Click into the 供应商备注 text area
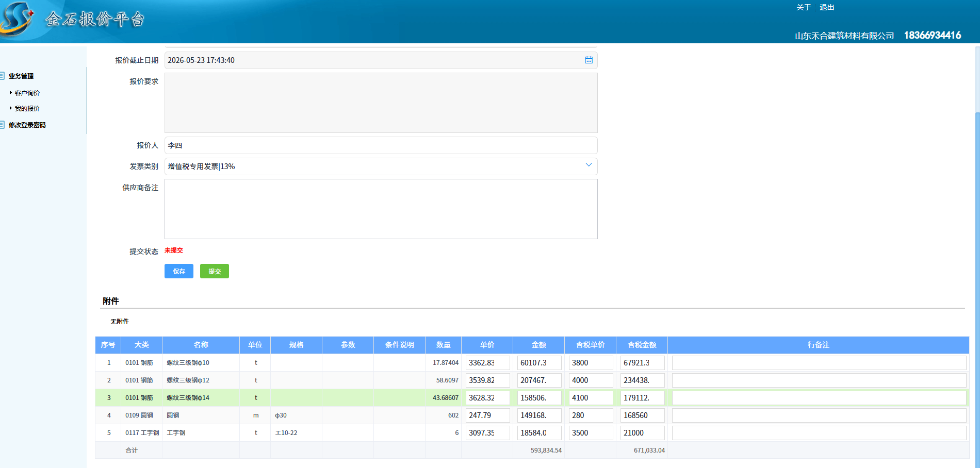The image size is (980, 468). click(x=381, y=209)
